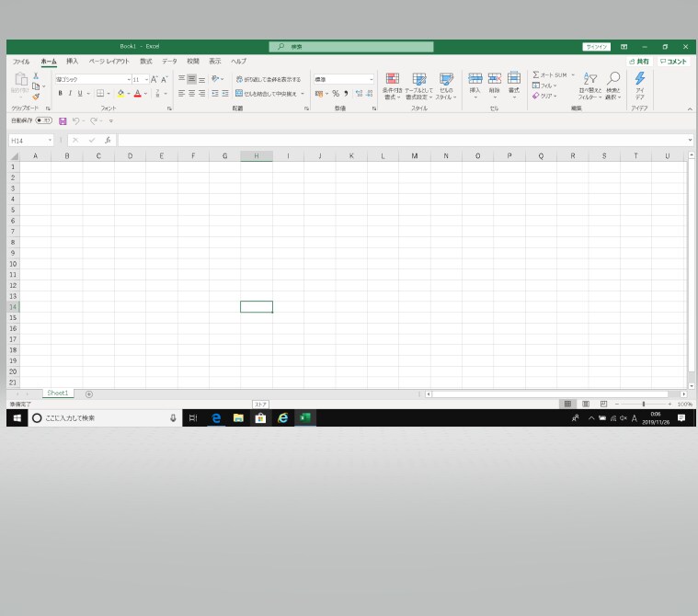
Task: Toggle center horizontal alignment
Action: click(x=191, y=93)
